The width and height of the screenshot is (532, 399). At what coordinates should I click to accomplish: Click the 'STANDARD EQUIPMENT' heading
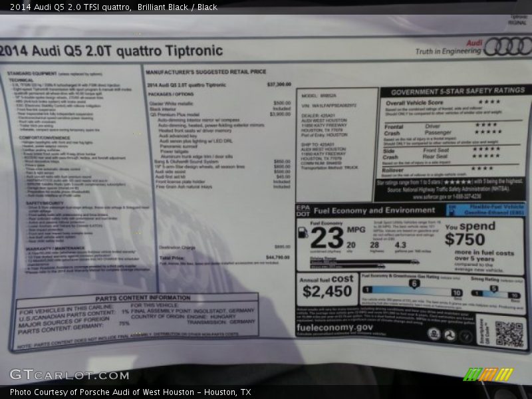point(32,73)
